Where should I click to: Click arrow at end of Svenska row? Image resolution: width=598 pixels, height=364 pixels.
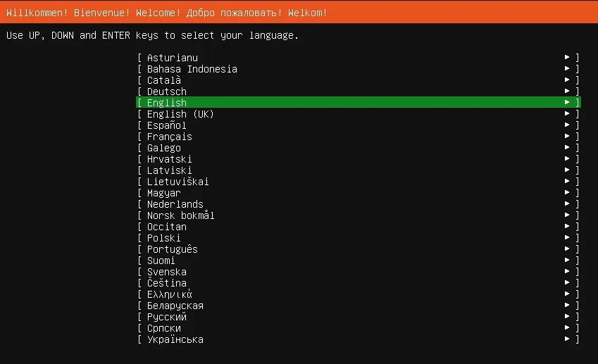(567, 271)
